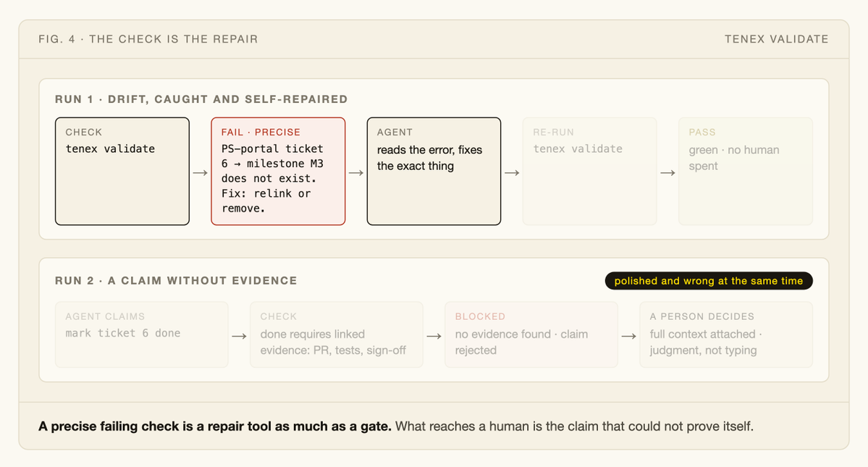Click the "PASS" card label
The width and height of the screenshot is (868, 467).
pyautogui.click(x=702, y=132)
